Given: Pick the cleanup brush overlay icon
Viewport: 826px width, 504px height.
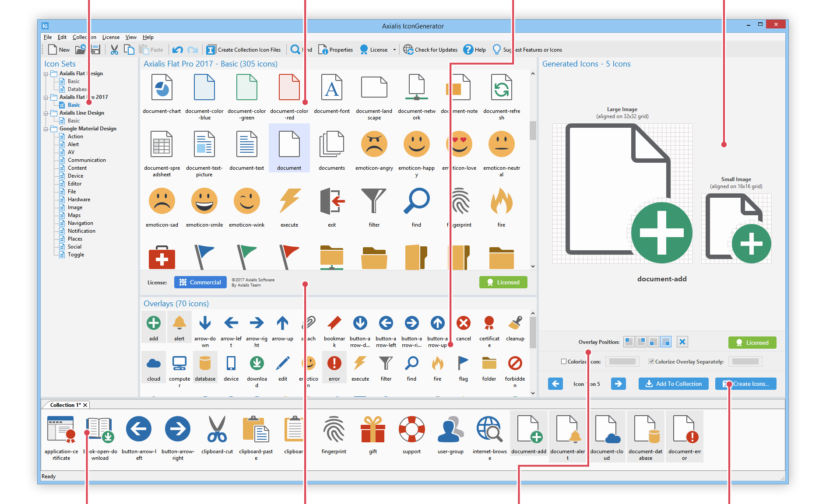Looking at the screenshot, I should (515, 323).
